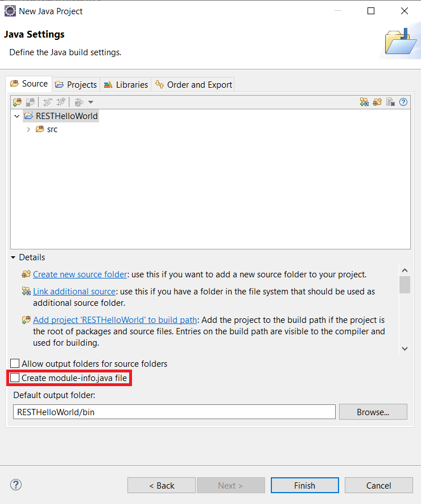Click the help icon at bottom left
The width and height of the screenshot is (421, 504).
point(16,485)
